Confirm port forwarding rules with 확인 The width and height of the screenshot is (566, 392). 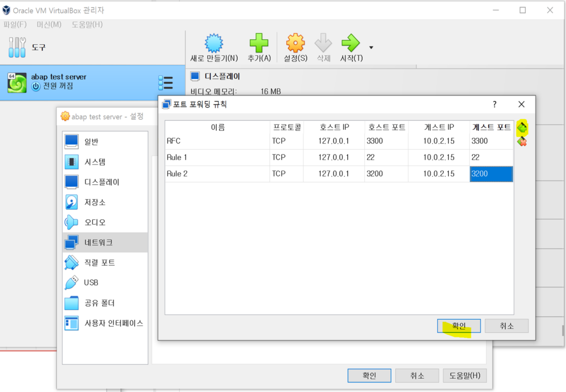459,326
